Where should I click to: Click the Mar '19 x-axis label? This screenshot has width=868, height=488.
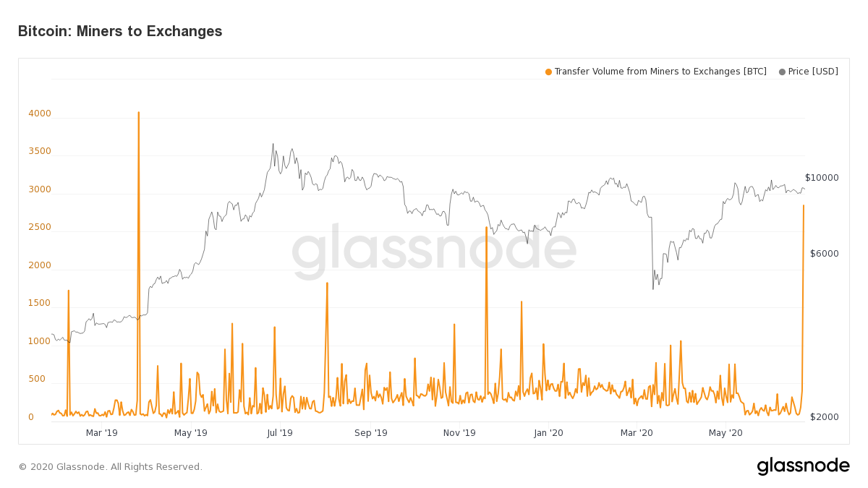coord(101,433)
